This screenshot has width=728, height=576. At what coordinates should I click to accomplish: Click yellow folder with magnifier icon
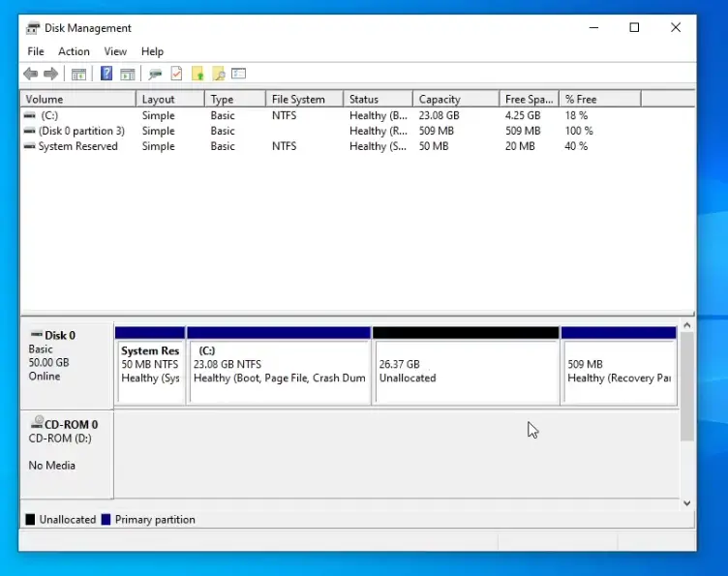pos(218,74)
